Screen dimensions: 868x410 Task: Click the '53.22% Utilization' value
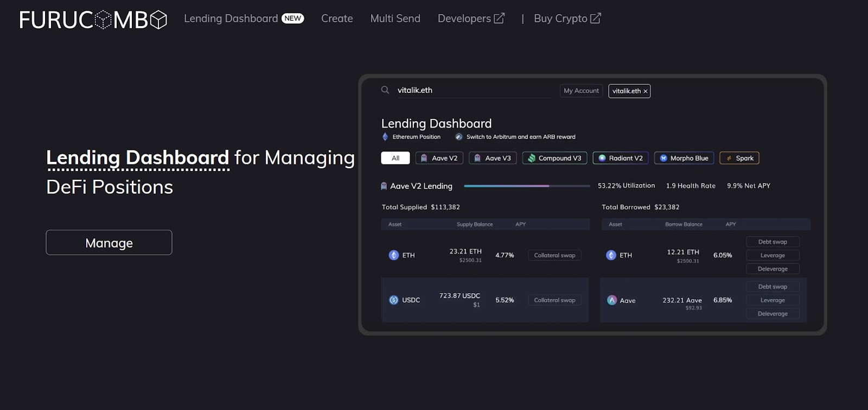click(x=626, y=186)
